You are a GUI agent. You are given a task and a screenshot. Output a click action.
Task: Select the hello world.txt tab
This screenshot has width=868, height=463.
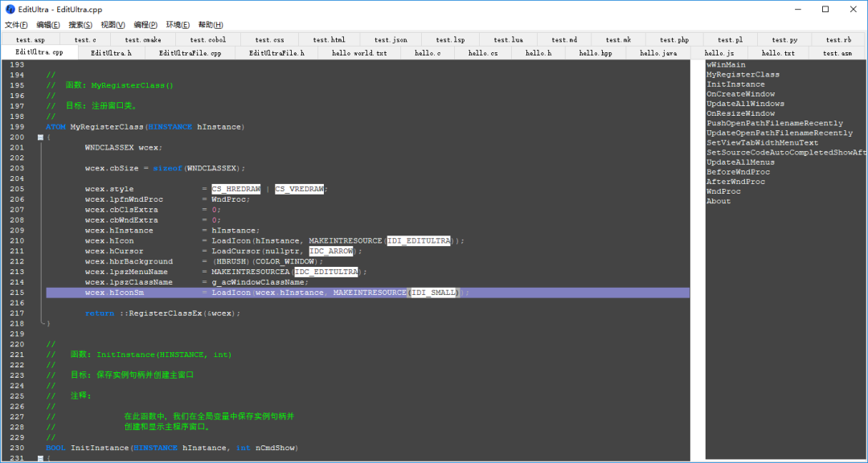[x=360, y=53]
